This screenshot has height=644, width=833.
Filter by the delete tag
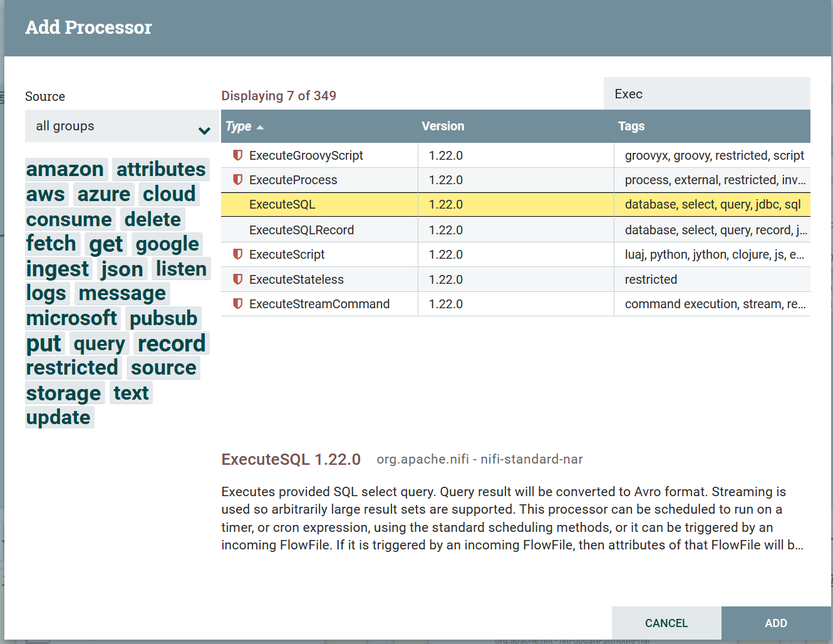coord(152,219)
